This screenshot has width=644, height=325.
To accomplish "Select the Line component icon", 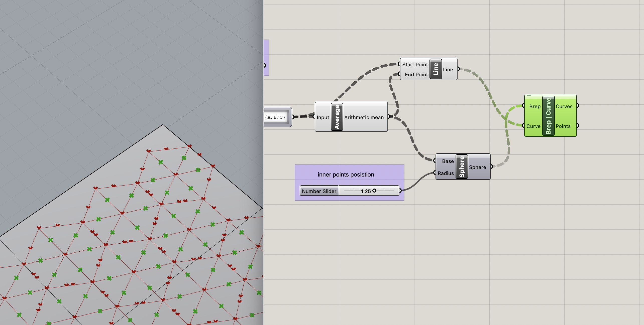I will 436,69.
